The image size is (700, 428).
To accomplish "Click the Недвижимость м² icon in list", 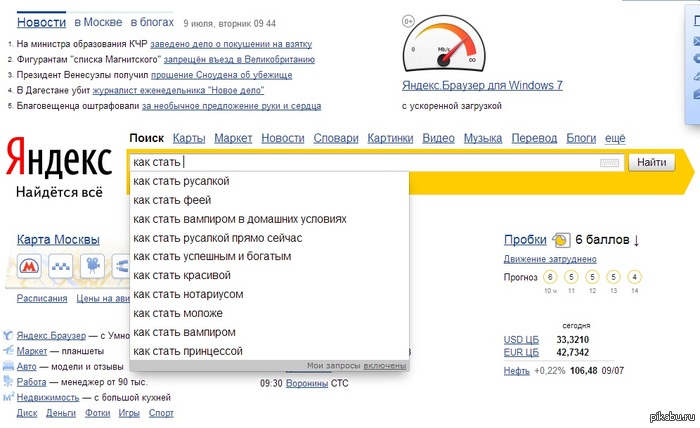I will coord(8,397).
